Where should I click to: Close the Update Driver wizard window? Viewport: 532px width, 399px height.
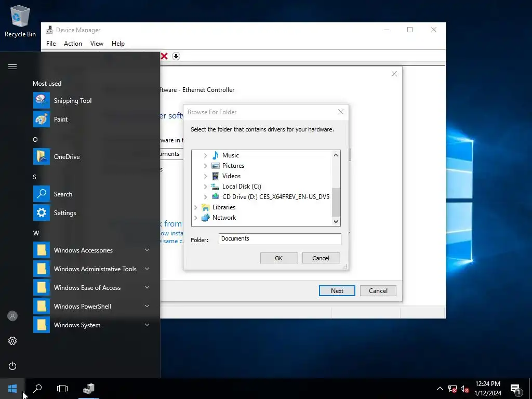click(394, 74)
